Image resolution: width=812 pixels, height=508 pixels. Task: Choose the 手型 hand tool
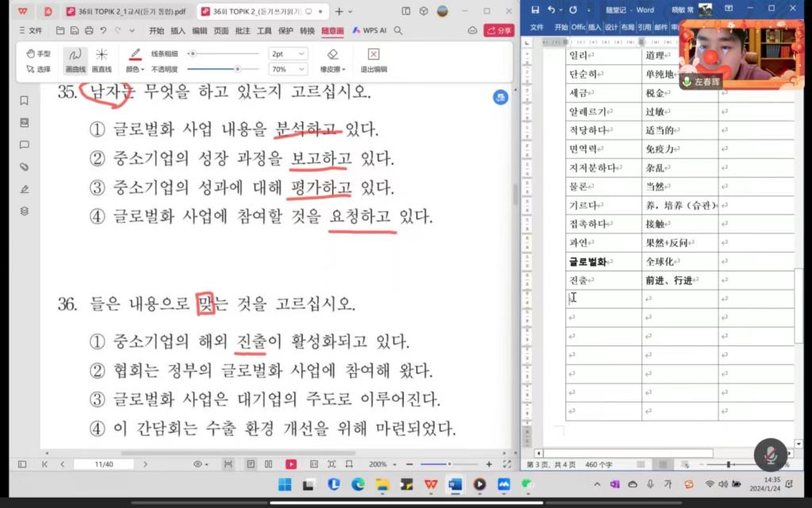click(38, 54)
